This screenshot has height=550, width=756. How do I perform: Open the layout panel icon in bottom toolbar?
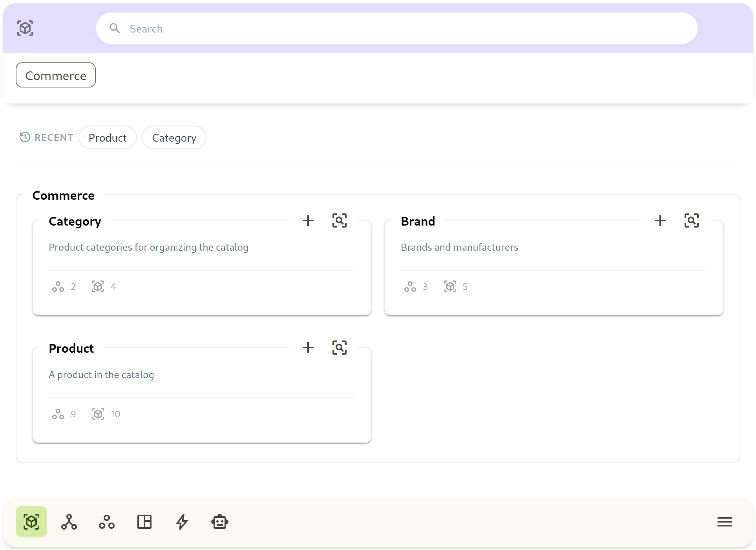(x=144, y=522)
